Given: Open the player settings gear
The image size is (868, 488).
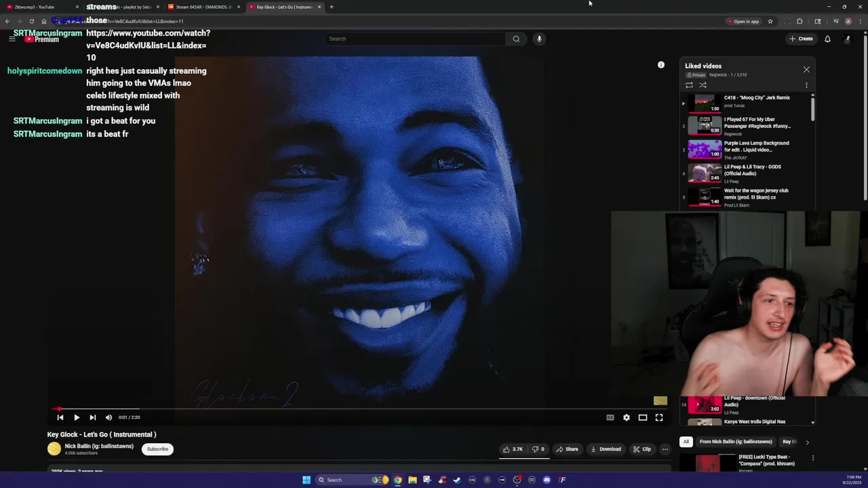Looking at the screenshot, I should pyautogui.click(x=627, y=418).
